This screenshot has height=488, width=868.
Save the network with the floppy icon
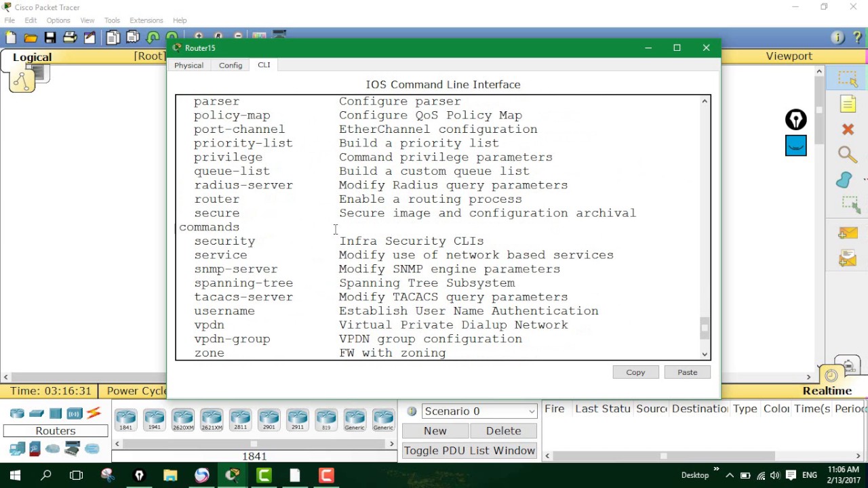tap(50, 38)
